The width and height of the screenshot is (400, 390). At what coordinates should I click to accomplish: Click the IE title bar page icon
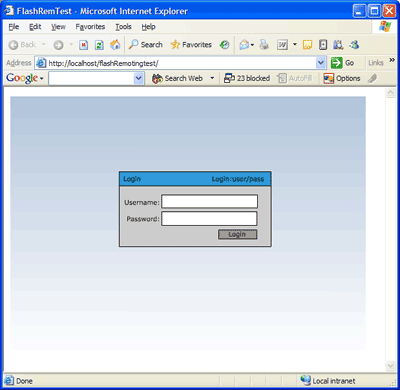[x=9, y=11]
